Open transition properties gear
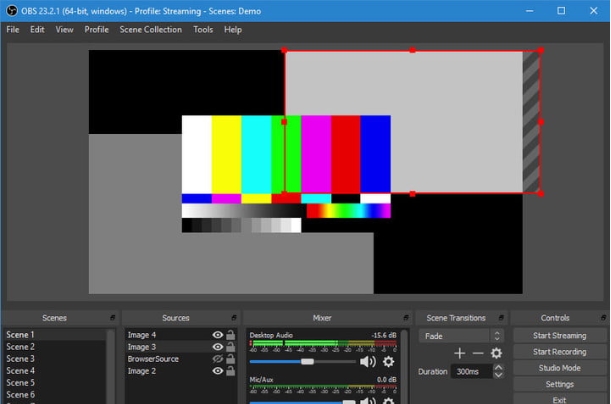 (496, 353)
